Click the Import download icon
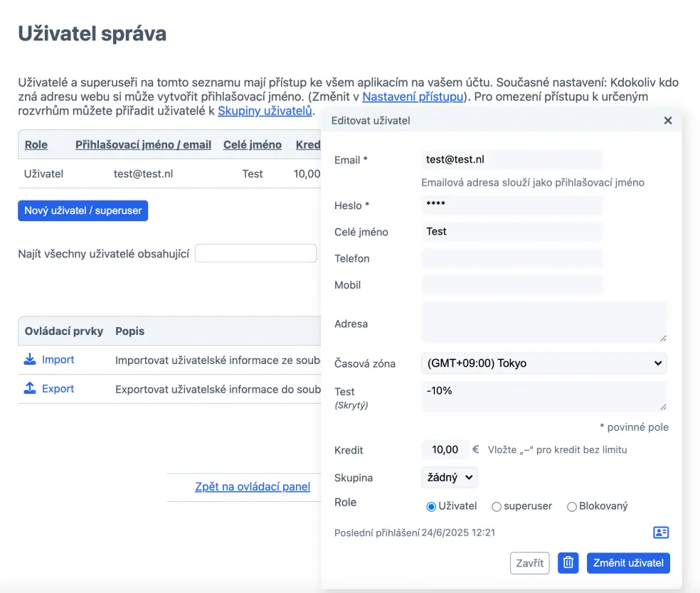700x593 pixels. 30,360
